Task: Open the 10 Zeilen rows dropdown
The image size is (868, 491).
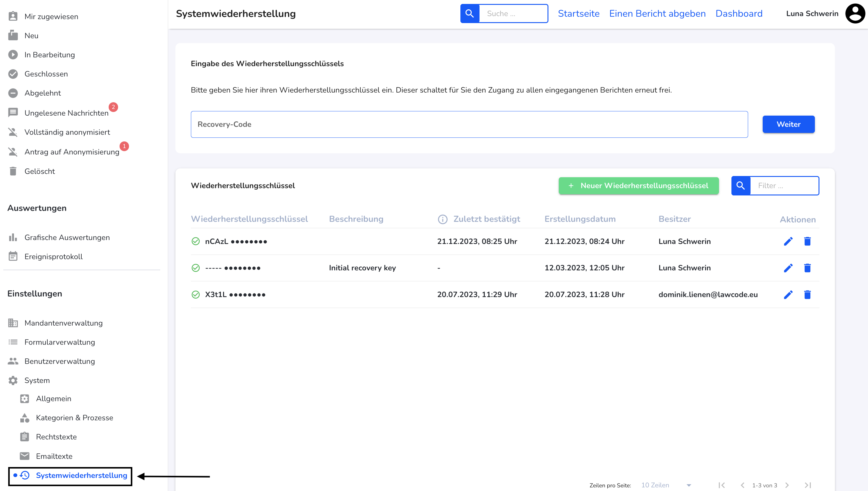Action: [666, 485]
